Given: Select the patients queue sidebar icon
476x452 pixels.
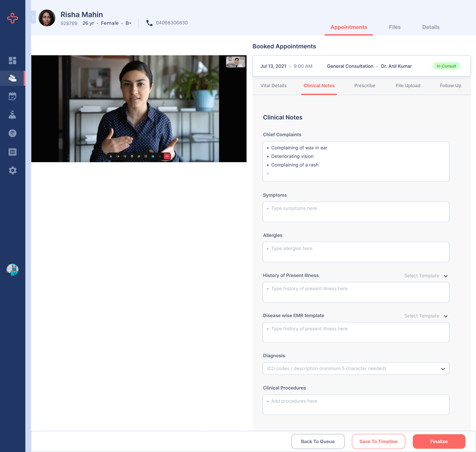Looking at the screenshot, I should 13,78.
